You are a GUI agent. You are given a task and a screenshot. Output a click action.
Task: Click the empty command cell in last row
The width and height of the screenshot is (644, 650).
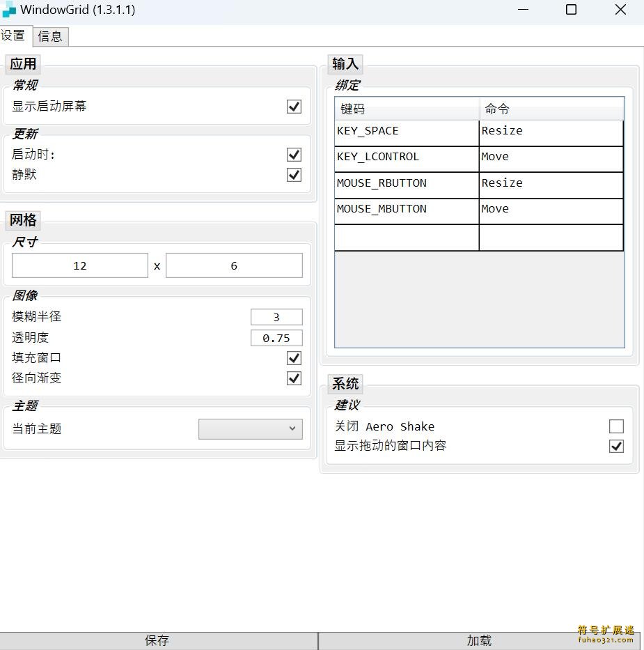[551, 238]
